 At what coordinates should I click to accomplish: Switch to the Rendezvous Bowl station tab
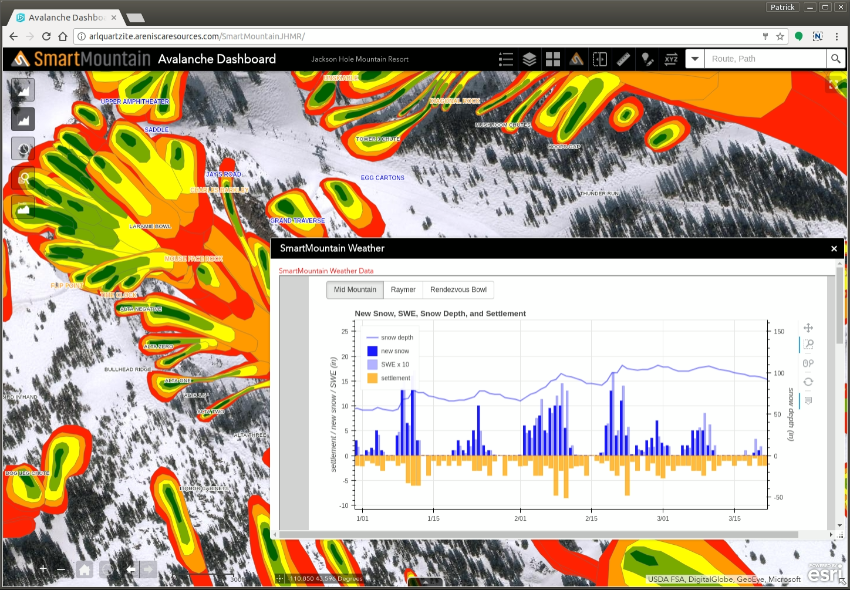coord(458,290)
